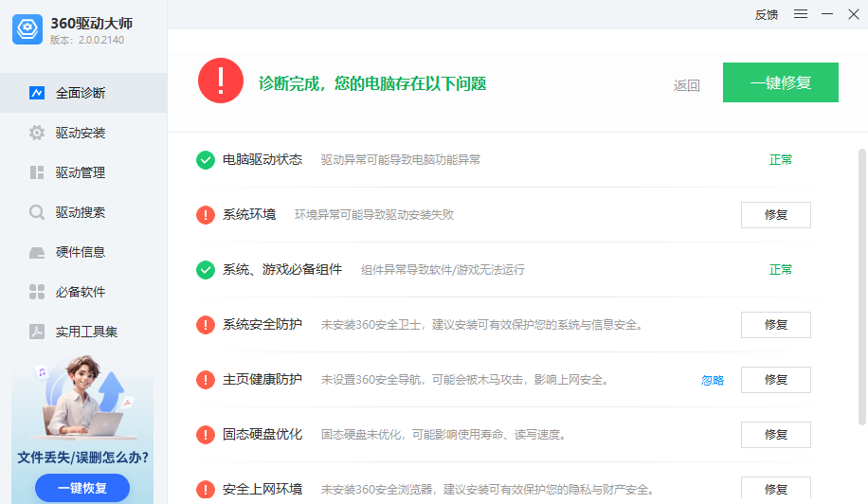Click the green check icon beside 电脑驱动状态
This screenshot has height=504, width=868.
click(x=206, y=160)
